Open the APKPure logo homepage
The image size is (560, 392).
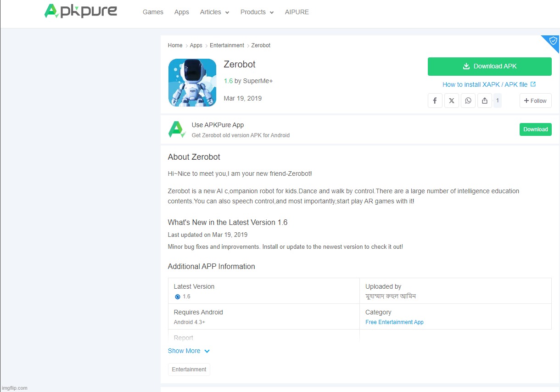click(81, 11)
